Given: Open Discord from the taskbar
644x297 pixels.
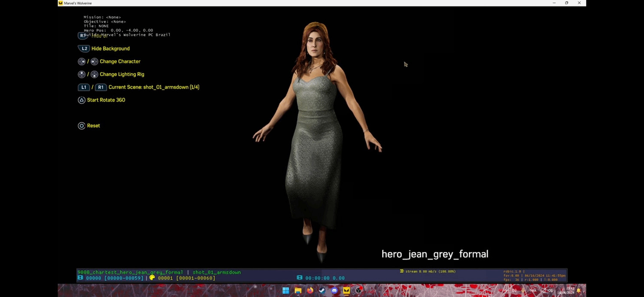Looking at the screenshot, I should (x=334, y=291).
